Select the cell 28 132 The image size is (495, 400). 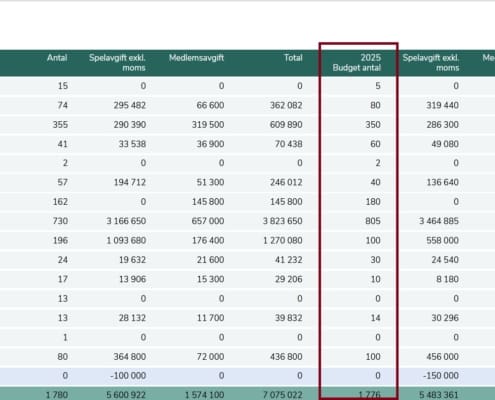click(x=132, y=318)
